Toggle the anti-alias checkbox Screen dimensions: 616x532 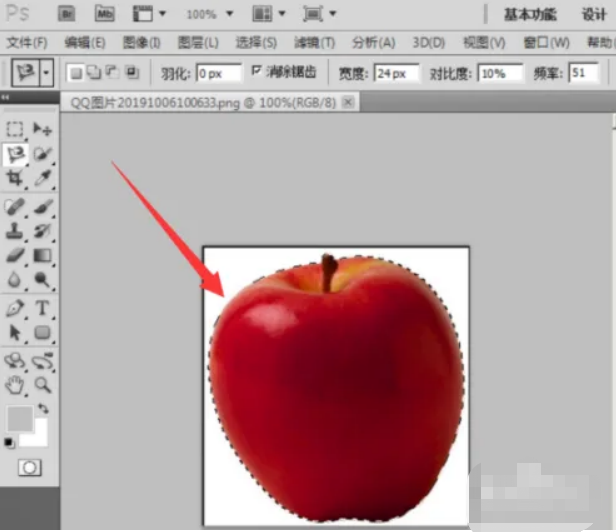[x=256, y=71]
